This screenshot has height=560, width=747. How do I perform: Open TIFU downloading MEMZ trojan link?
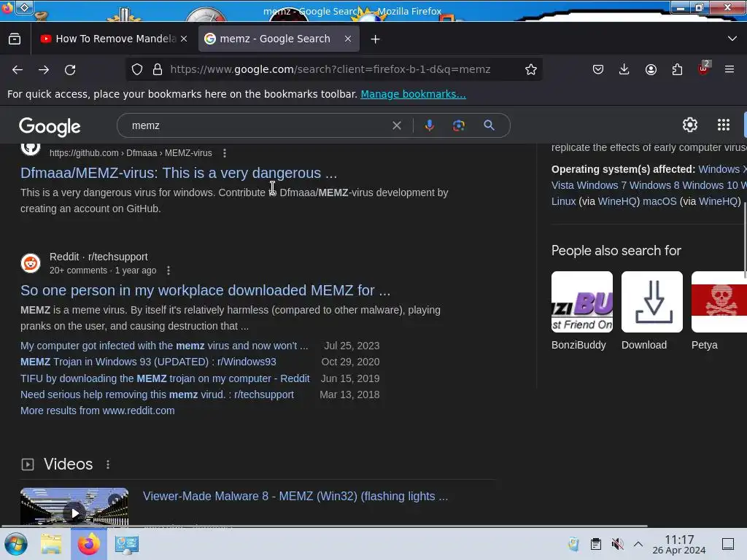pyautogui.click(x=165, y=378)
